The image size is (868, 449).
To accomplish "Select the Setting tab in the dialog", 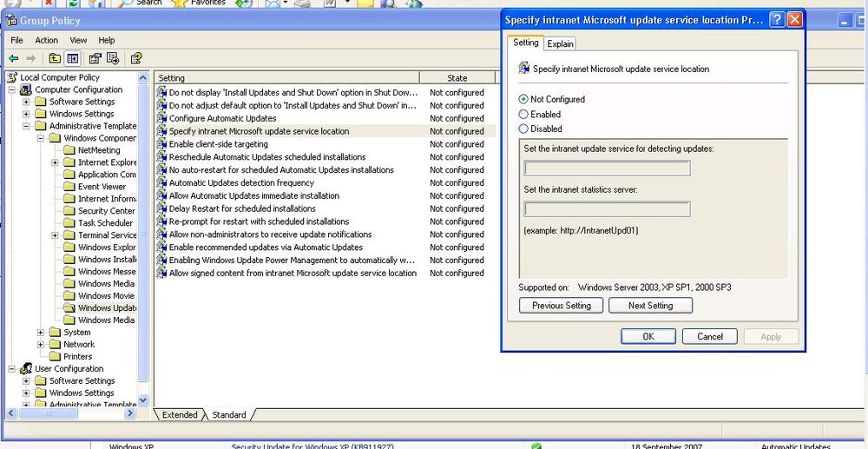I will 525,43.
